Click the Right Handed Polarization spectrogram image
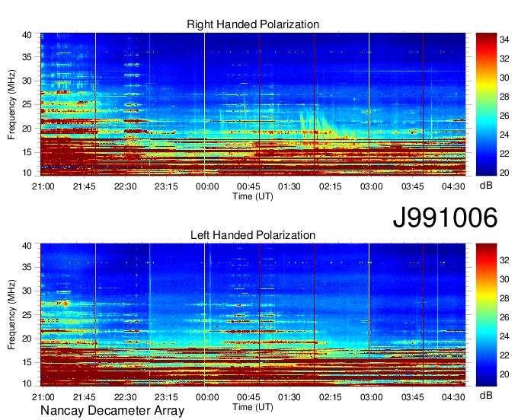 click(x=253, y=104)
